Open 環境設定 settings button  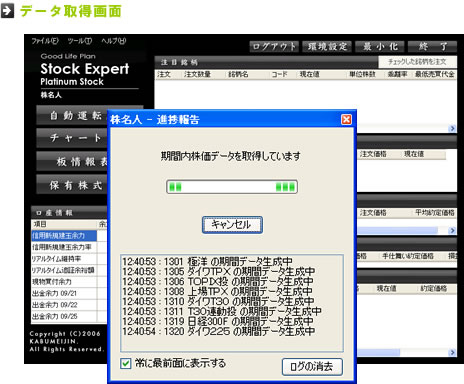(x=327, y=46)
